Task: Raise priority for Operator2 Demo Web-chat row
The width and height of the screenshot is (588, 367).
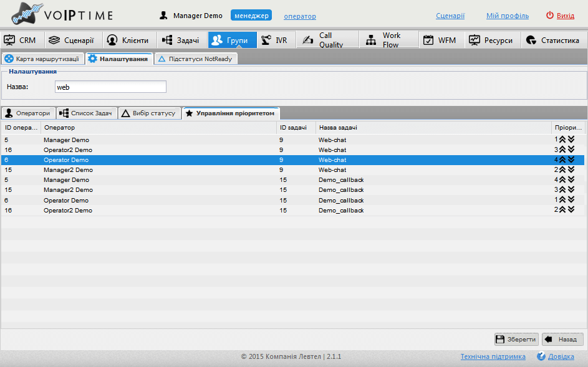Action: click(x=562, y=150)
